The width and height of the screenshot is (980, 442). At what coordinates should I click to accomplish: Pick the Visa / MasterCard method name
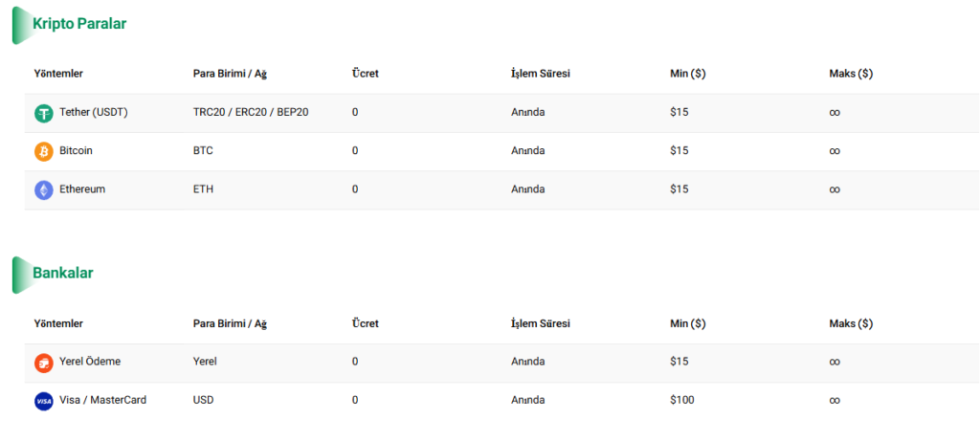pyautogui.click(x=102, y=400)
